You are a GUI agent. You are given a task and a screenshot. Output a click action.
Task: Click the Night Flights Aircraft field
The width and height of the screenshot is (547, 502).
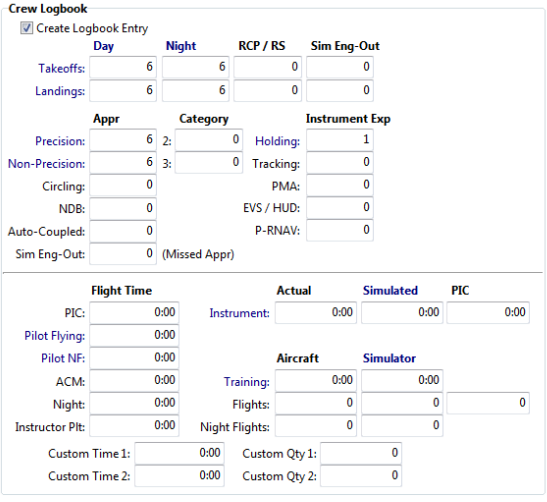[x=316, y=426]
